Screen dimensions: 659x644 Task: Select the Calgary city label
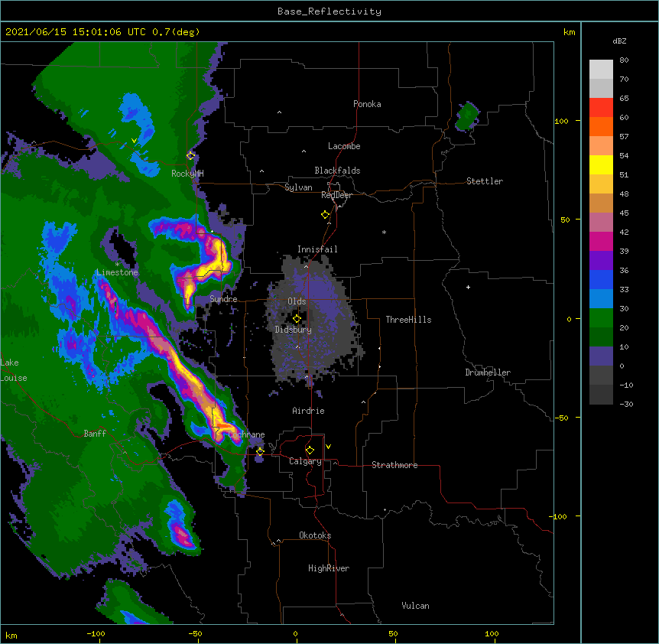point(305,461)
